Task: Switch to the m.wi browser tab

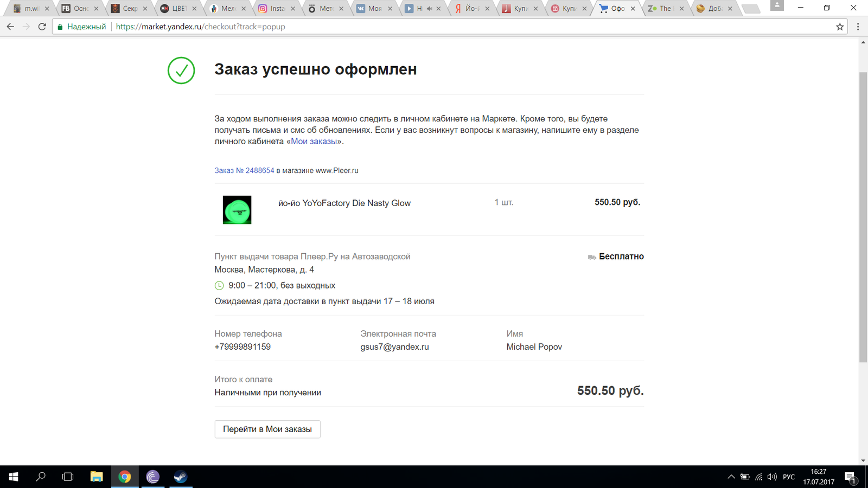Action: coord(31,9)
